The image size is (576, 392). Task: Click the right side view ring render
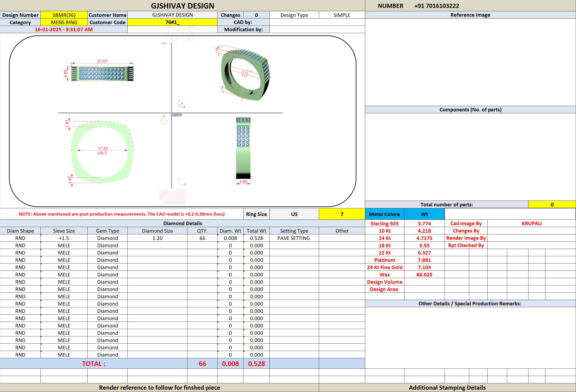(243, 148)
